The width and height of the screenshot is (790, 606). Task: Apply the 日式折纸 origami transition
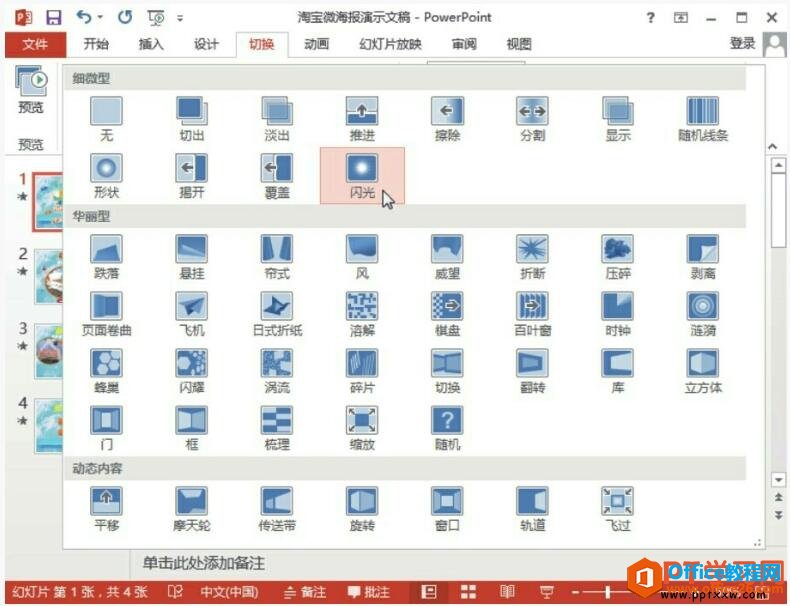coord(277,314)
